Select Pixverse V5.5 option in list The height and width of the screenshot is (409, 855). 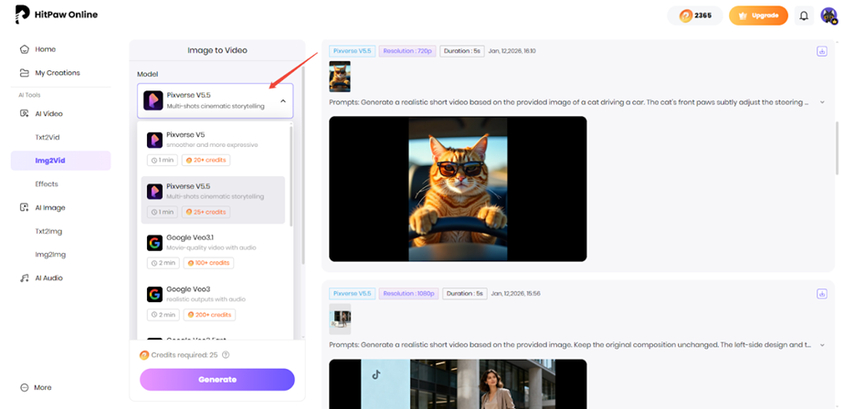[x=213, y=200]
